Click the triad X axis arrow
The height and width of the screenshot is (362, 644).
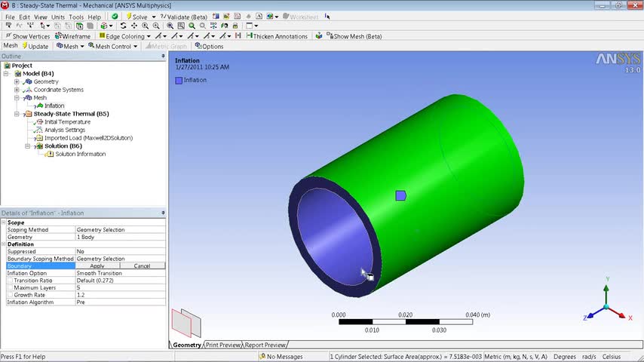click(x=622, y=315)
